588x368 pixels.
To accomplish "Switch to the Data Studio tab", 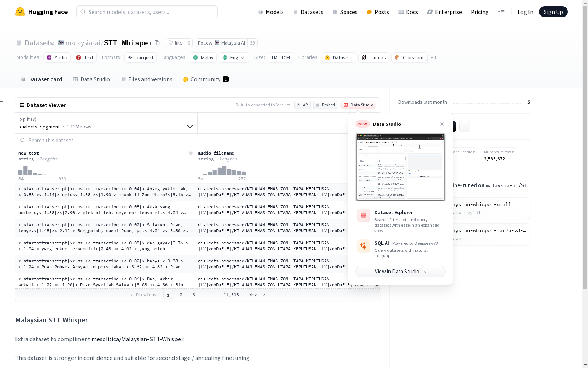I will pyautogui.click(x=91, y=79).
